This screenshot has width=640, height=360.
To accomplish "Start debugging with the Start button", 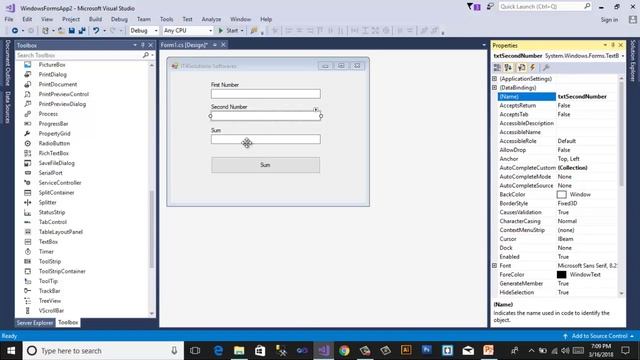I will (228, 31).
